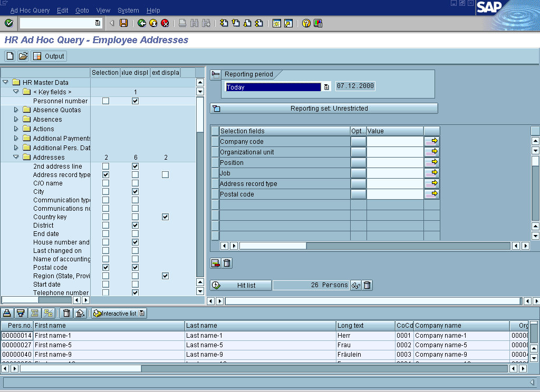Screen dimensions: 540x392
Task: Collapse the HR Master Data tree node
Action: tap(5, 82)
